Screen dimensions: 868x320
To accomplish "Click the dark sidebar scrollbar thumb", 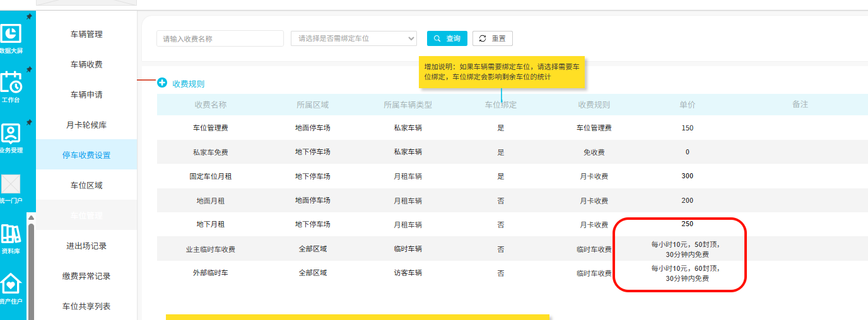I will (31, 271).
